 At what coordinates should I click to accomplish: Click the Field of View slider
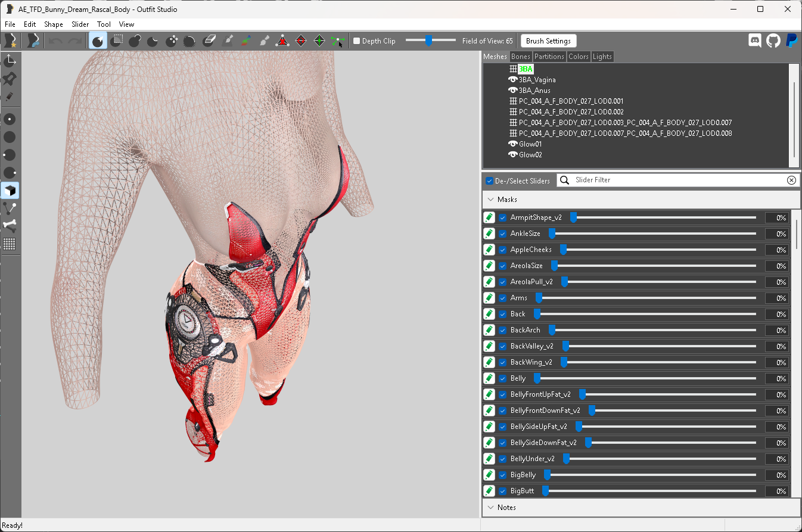[x=431, y=41]
